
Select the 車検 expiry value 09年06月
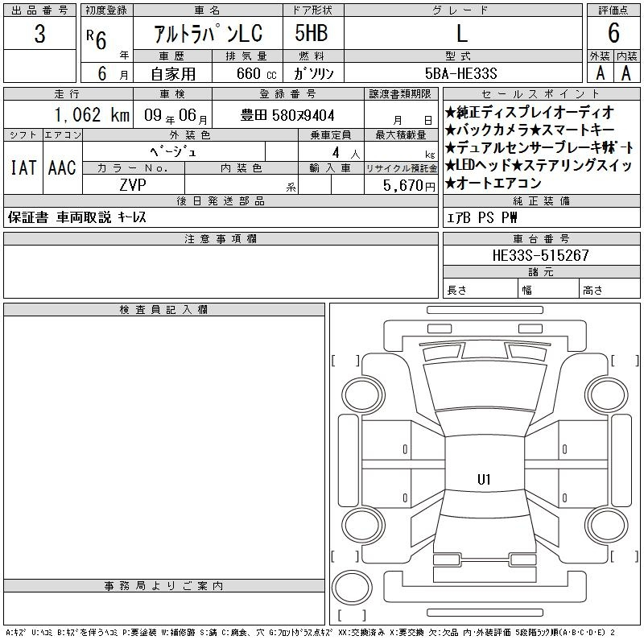175,115
